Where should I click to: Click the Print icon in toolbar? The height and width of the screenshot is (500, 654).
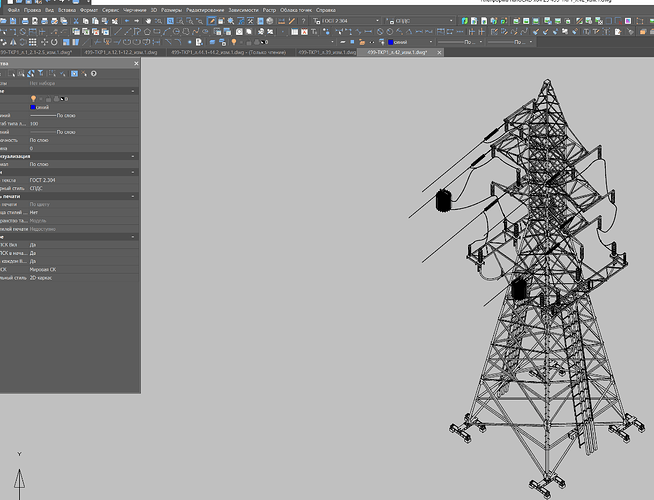point(25,21)
